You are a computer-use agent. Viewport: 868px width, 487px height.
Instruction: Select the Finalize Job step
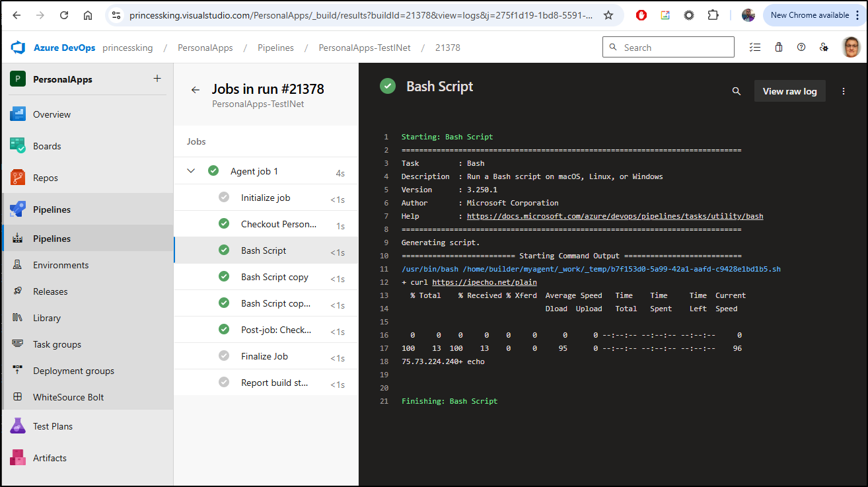tap(266, 356)
